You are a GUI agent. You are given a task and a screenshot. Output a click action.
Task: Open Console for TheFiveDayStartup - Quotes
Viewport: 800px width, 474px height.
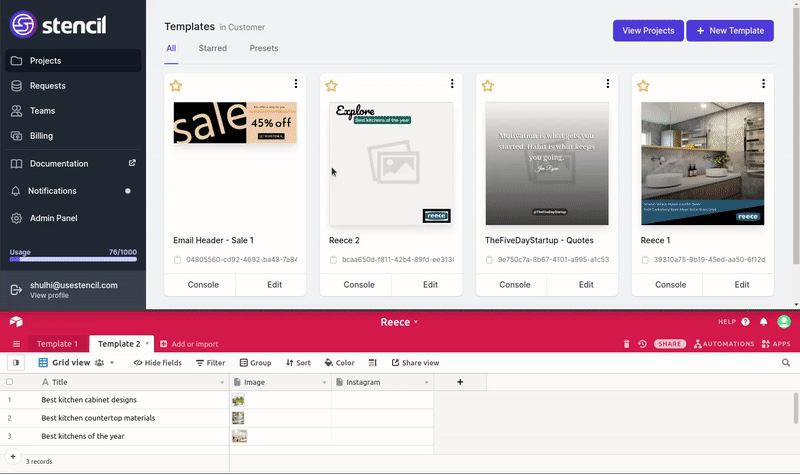pos(514,285)
